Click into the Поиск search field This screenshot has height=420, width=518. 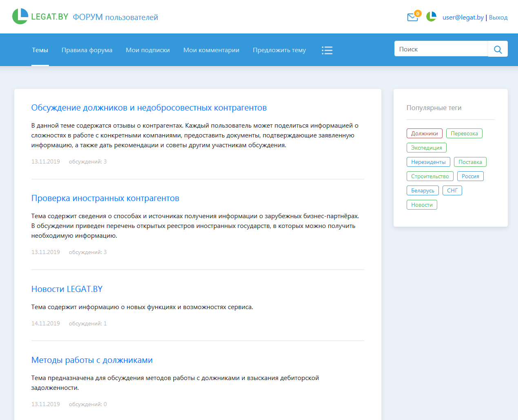pos(441,49)
